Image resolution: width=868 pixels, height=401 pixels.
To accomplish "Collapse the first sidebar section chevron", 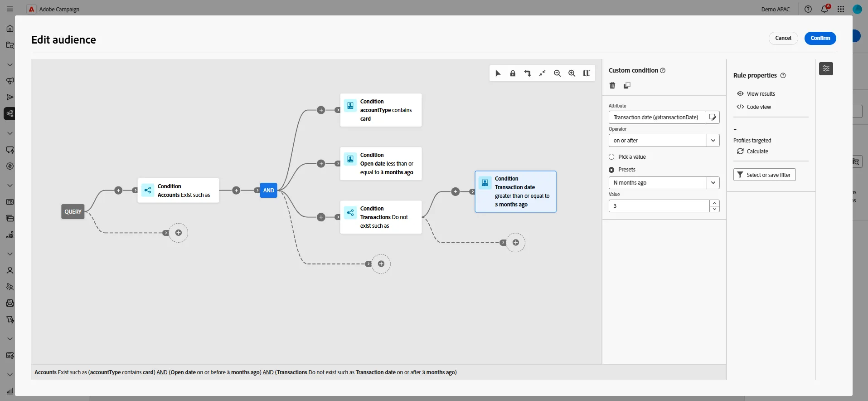I will pos(10,65).
